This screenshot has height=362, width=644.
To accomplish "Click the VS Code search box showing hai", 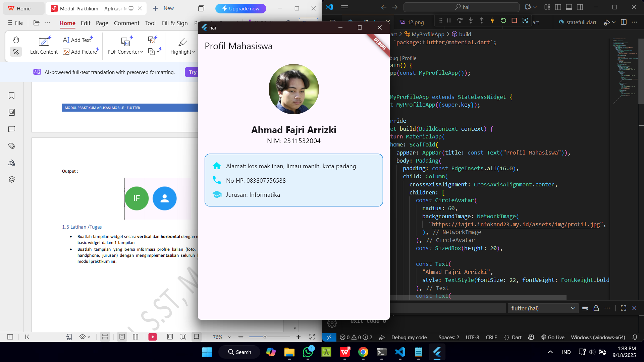I will click(462, 7).
